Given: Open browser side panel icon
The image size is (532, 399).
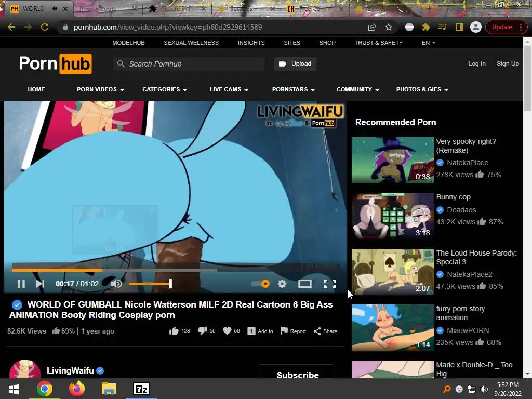Looking at the screenshot, I should click(459, 27).
